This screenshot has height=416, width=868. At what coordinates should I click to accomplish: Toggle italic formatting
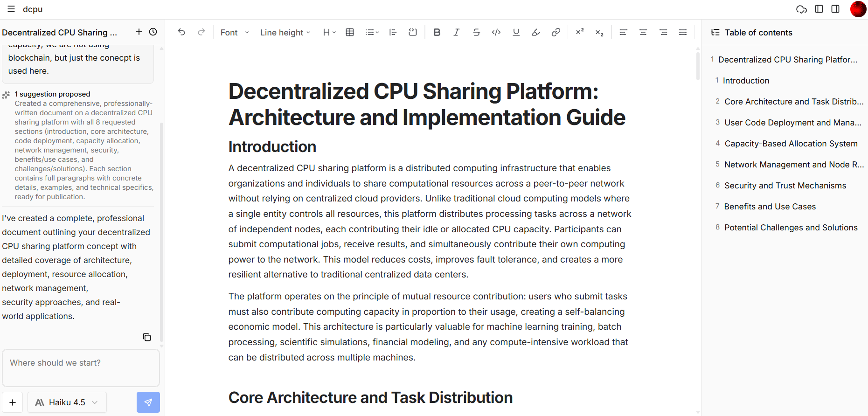457,32
